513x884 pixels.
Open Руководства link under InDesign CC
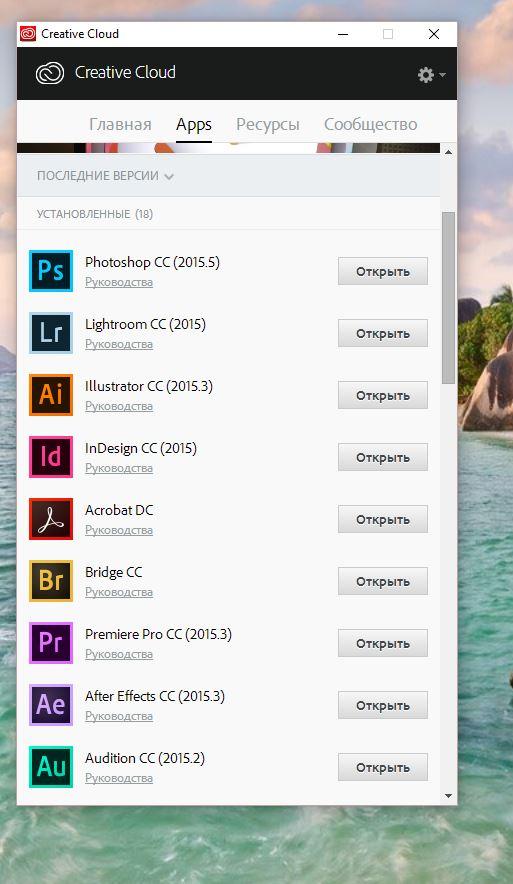point(119,468)
